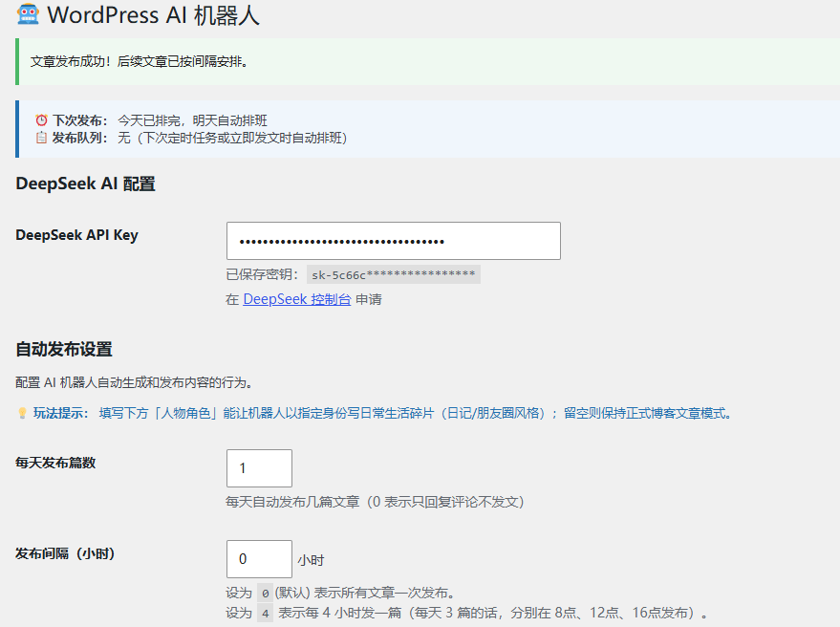Click the 发布队列 status line
Image resolution: width=840 pixels, height=627 pixels.
pyautogui.click(x=191, y=138)
